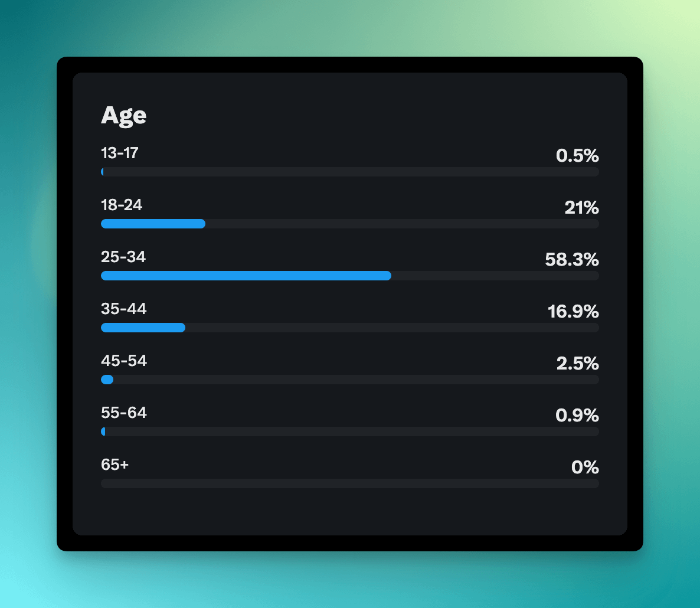Screen dimensions: 700x608
Task: Select the 45-54 age label
Action: tap(124, 361)
